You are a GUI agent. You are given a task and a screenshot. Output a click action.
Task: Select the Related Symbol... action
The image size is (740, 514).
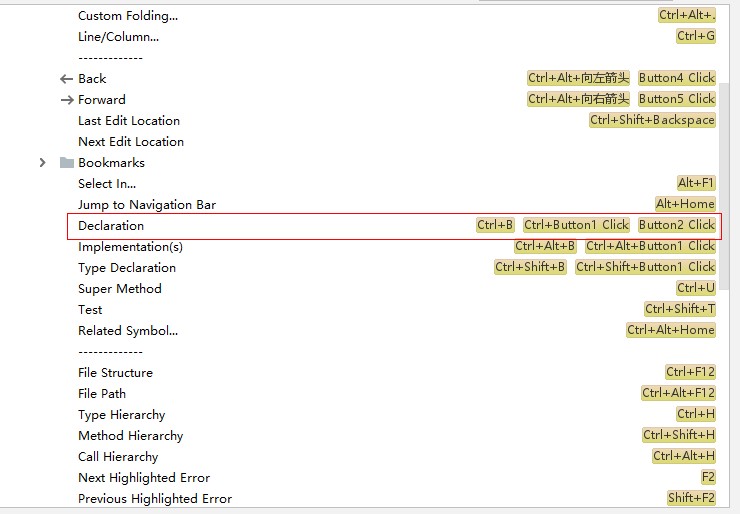pos(128,331)
